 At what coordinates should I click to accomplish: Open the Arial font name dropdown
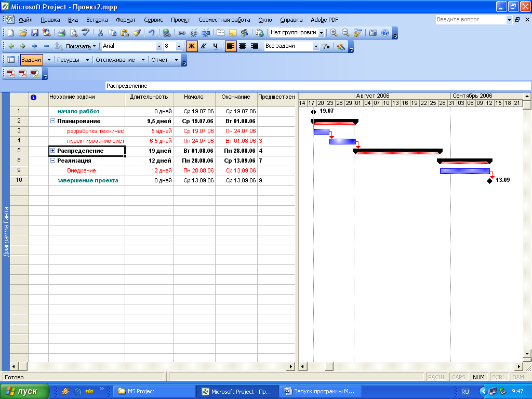pyautogui.click(x=159, y=46)
